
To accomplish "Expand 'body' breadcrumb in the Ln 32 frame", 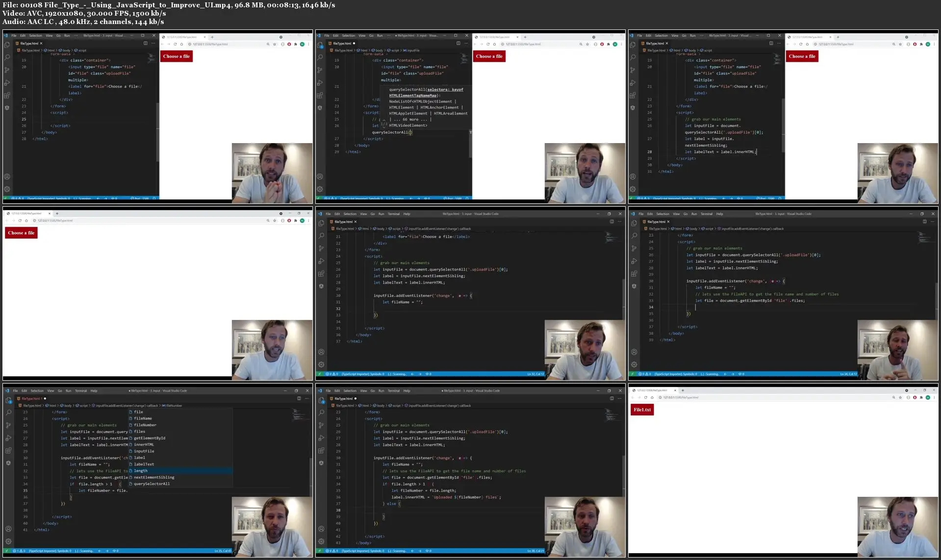I will (x=379, y=228).
